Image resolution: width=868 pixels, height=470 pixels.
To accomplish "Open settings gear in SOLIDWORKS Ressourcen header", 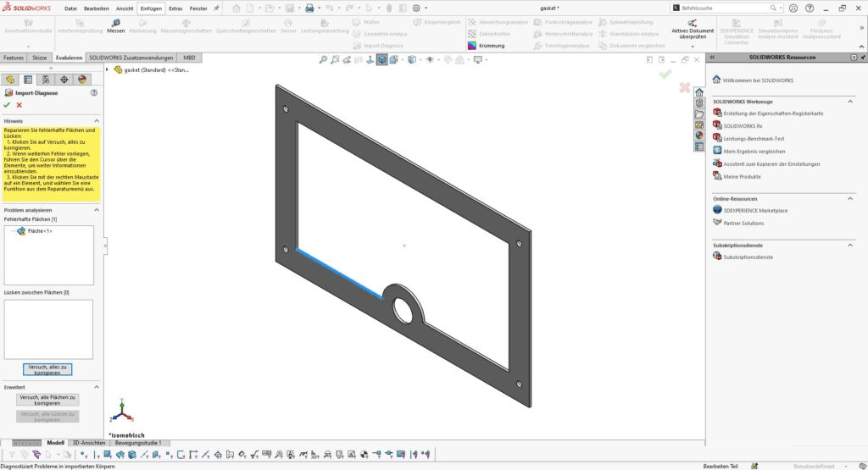I will pos(855,58).
